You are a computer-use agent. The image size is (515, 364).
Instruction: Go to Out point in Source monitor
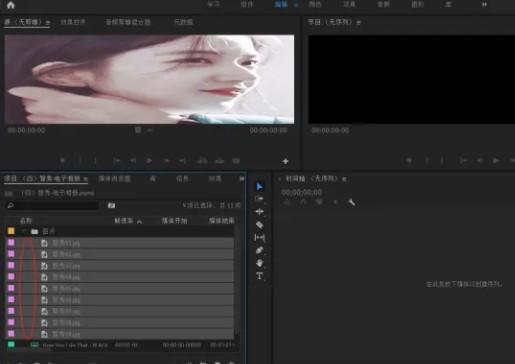182,161
